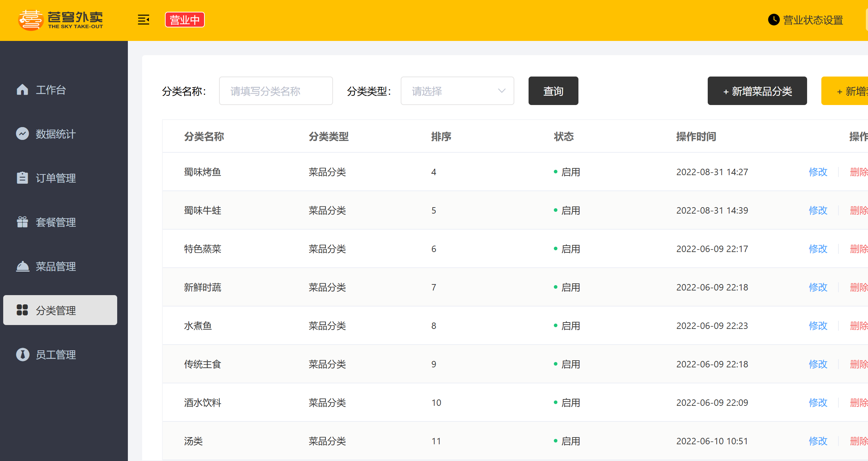Click the chart icon for 数据统计
The height and width of the screenshot is (461, 868).
click(22, 134)
